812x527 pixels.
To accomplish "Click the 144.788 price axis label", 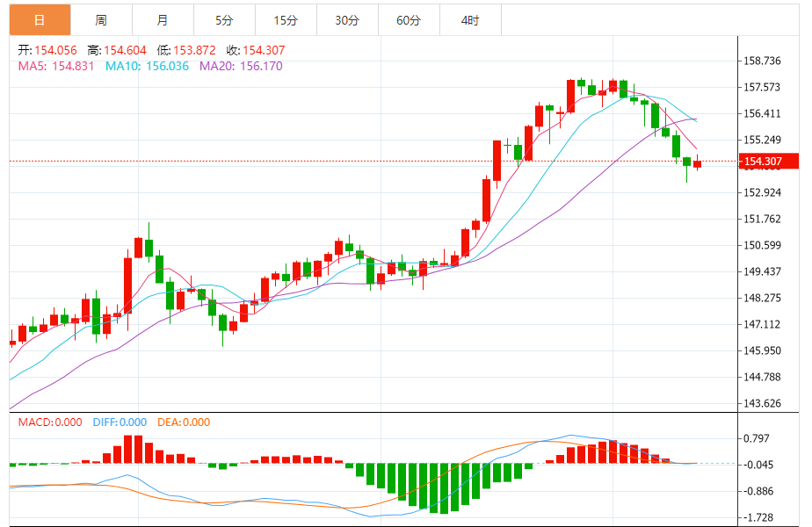I will coord(762,377).
